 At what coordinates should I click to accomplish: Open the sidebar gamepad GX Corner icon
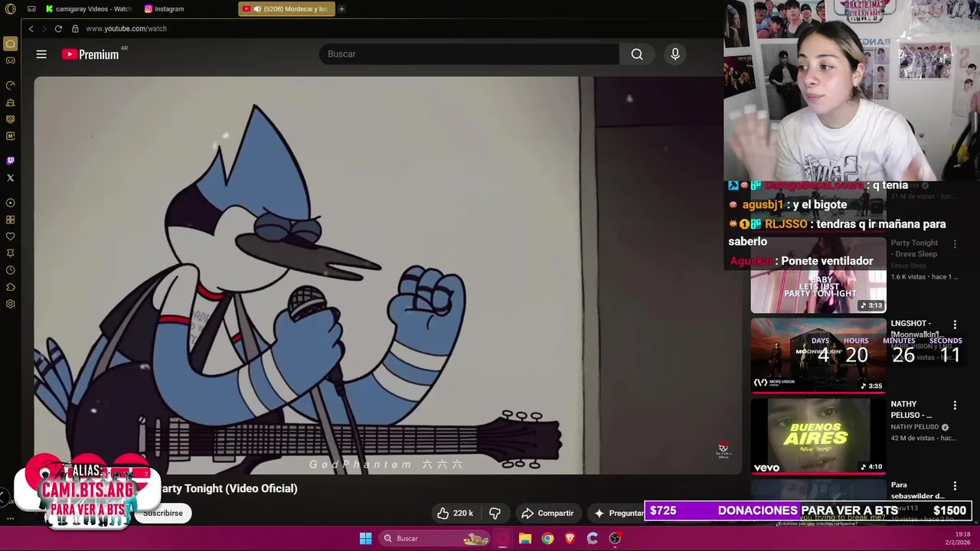pyautogui.click(x=10, y=60)
